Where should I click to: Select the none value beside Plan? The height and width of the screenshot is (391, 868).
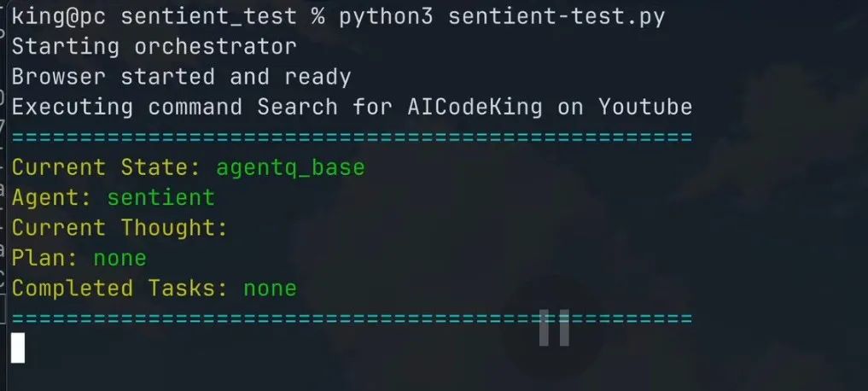[x=120, y=258]
